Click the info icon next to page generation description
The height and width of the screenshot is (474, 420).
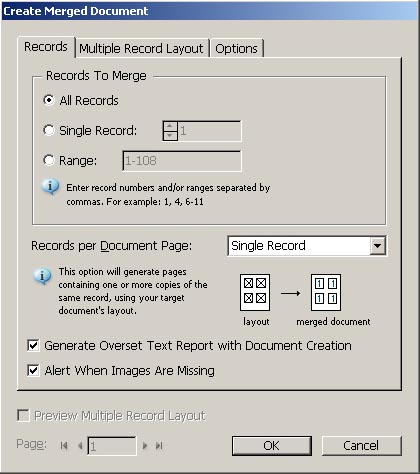pos(42,276)
